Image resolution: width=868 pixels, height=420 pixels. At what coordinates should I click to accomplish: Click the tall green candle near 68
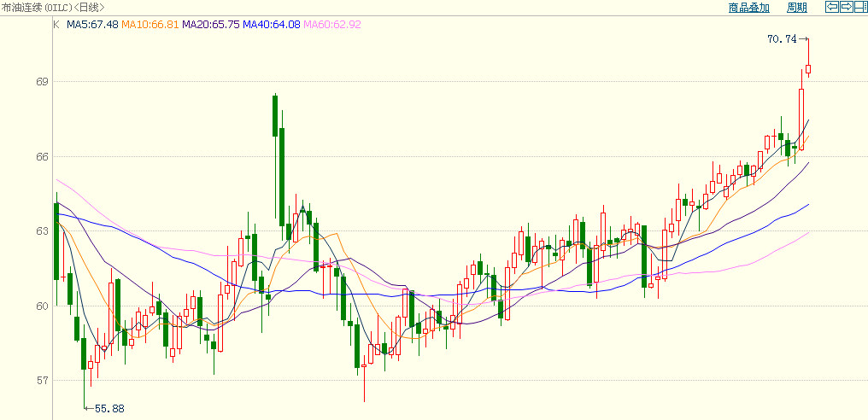(x=275, y=115)
